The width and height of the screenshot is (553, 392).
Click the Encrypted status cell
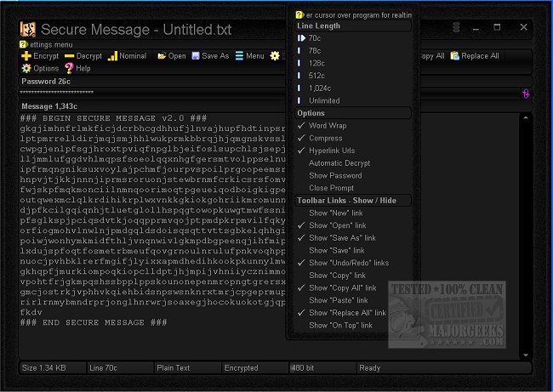pyautogui.click(x=255, y=368)
